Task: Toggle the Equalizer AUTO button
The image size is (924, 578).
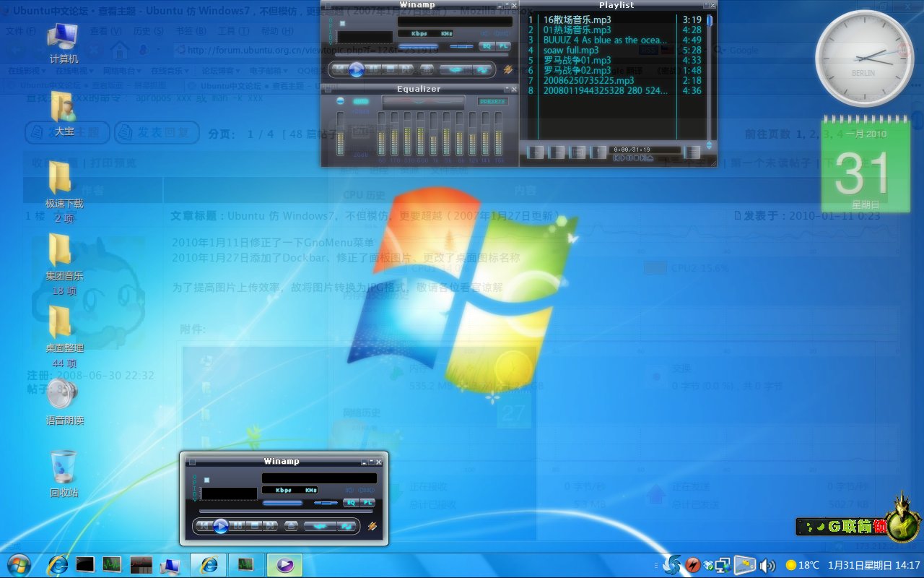Action: coord(361,101)
